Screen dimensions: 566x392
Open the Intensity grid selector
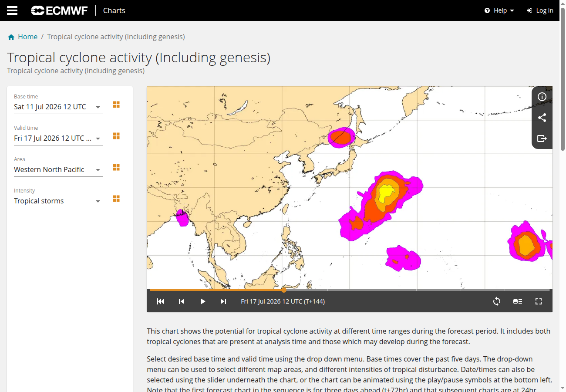(x=116, y=199)
